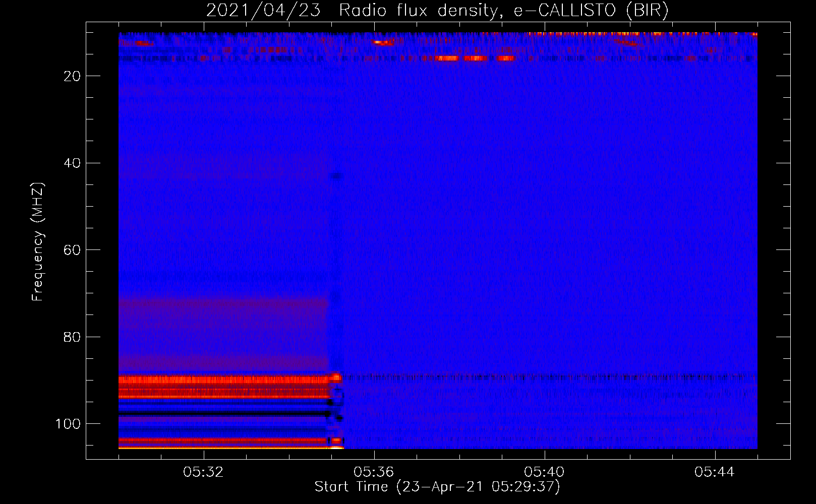The image size is (816, 504).
Task: Click the 05:44 time tick label
Action: coord(715,472)
